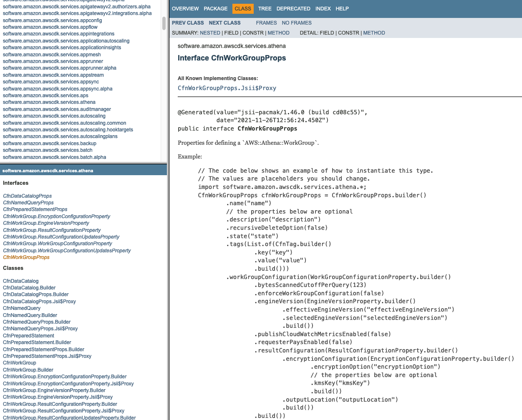
Task: Open the DEPRECATED navigation tab
Action: [293, 8]
